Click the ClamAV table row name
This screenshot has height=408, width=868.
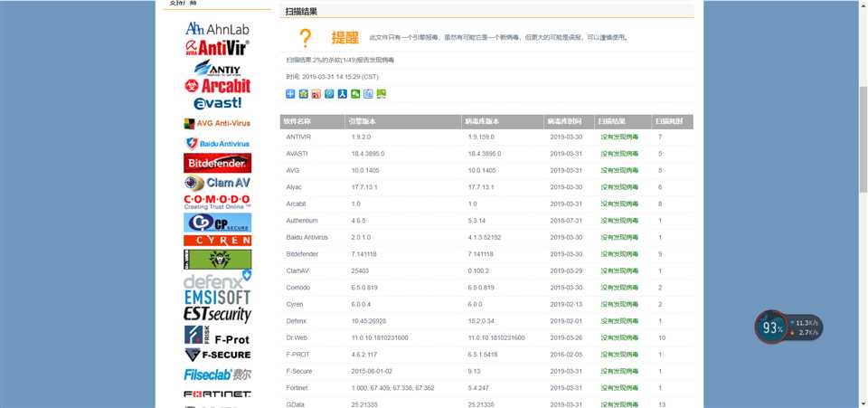tap(297, 271)
